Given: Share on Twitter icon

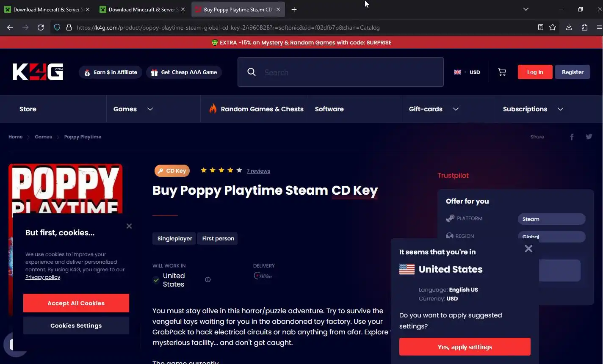Looking at the screenshot, I should coord(589,137).
